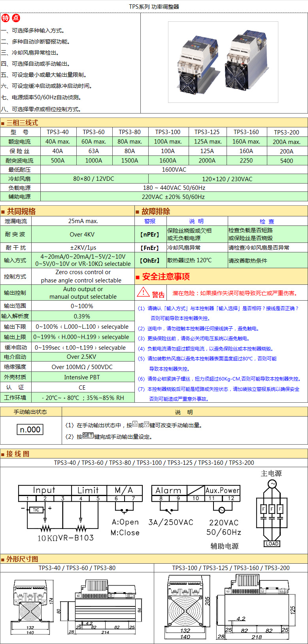Select the 接线图 section header
This screenshot has height=644, width=308.
(18, 454)
